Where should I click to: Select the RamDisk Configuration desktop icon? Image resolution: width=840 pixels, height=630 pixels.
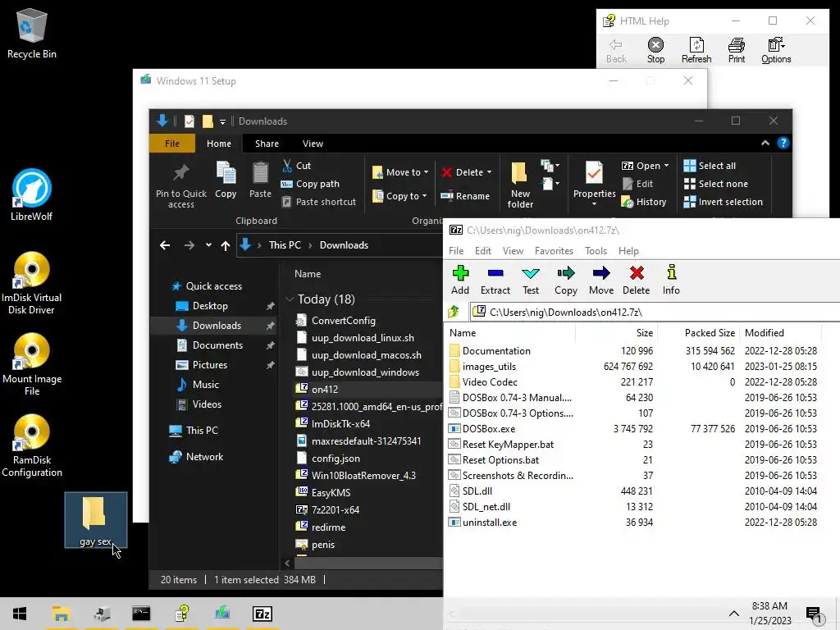tap(32, 445)
